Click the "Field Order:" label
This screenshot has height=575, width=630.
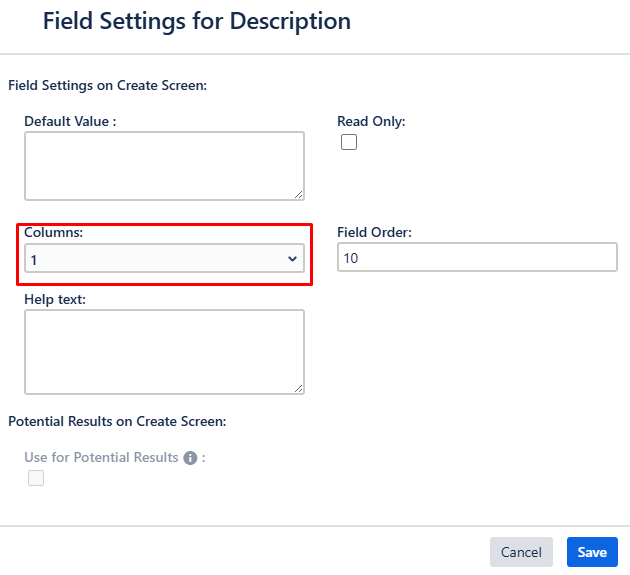[x=374, y=232]
